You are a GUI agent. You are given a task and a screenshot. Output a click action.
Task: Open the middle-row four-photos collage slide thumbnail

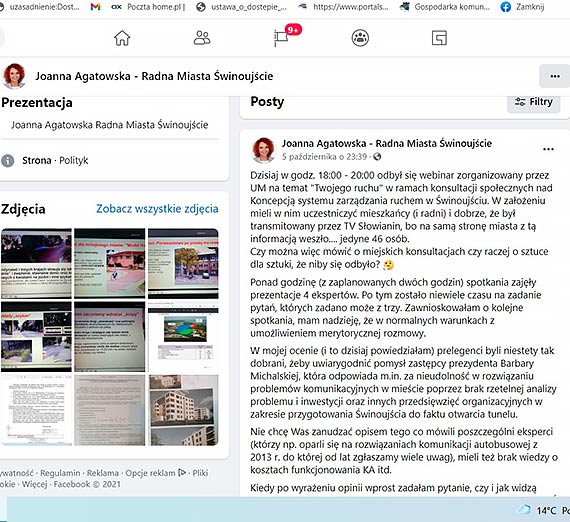coord(36,337)
